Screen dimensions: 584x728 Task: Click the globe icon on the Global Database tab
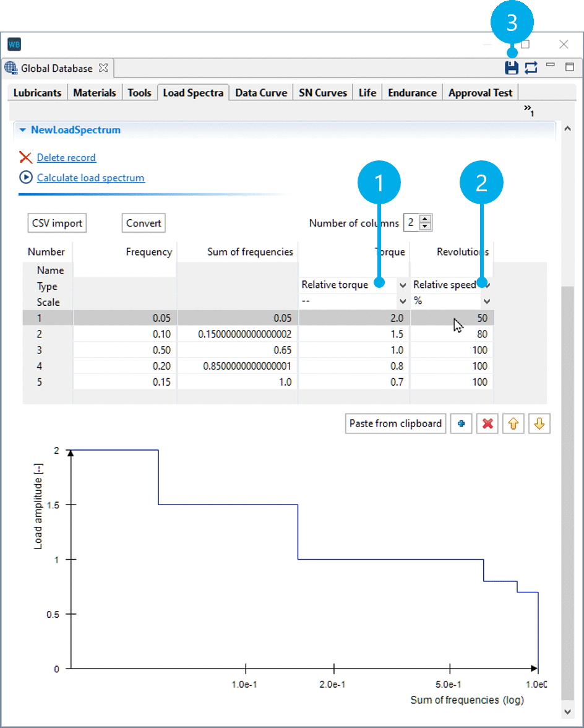point(11,67)
